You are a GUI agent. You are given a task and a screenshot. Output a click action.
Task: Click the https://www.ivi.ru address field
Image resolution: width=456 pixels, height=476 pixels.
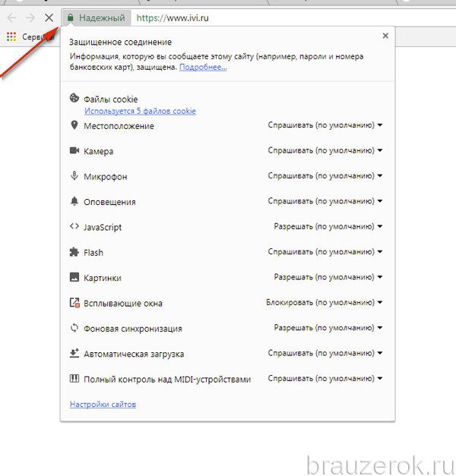pyautogui.click(x=173, y=18)
